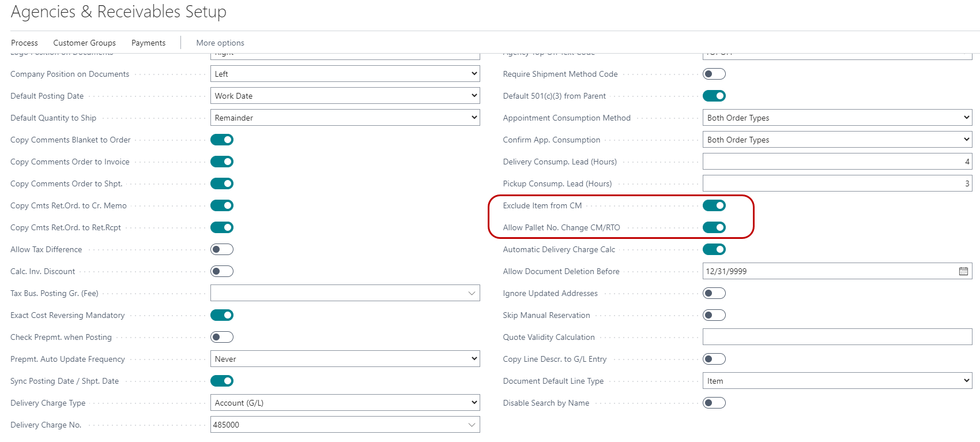Show More options in action bar

click(x=220, y=43)
